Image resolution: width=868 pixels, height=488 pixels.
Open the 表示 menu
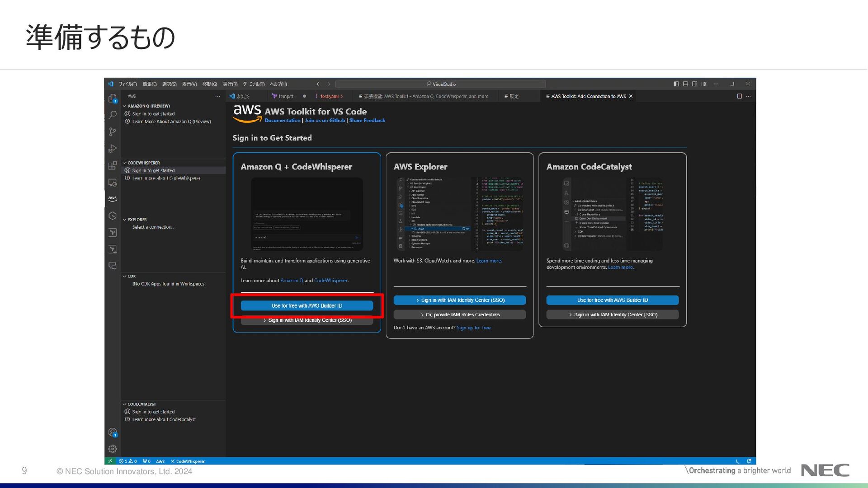coord(189,84)
